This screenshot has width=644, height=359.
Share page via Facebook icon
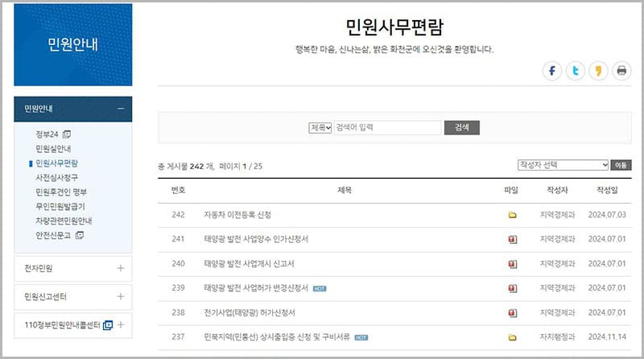(x=552, y=71)
